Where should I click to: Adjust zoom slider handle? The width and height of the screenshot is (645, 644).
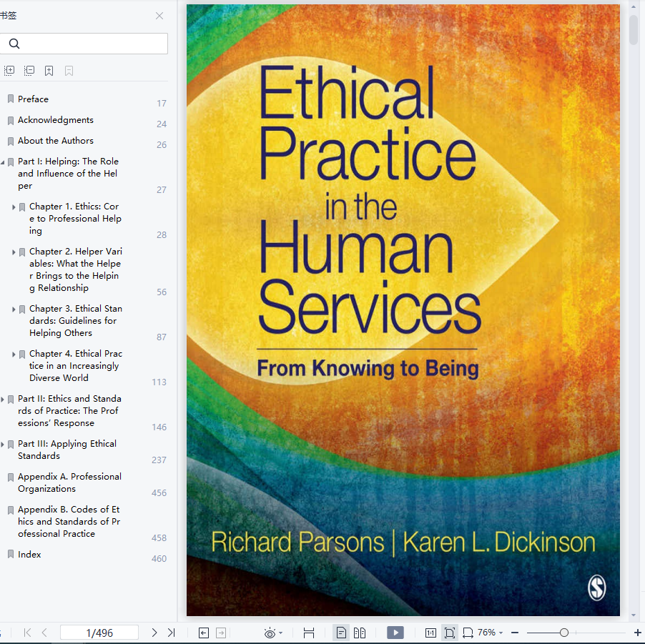[564, 633]
